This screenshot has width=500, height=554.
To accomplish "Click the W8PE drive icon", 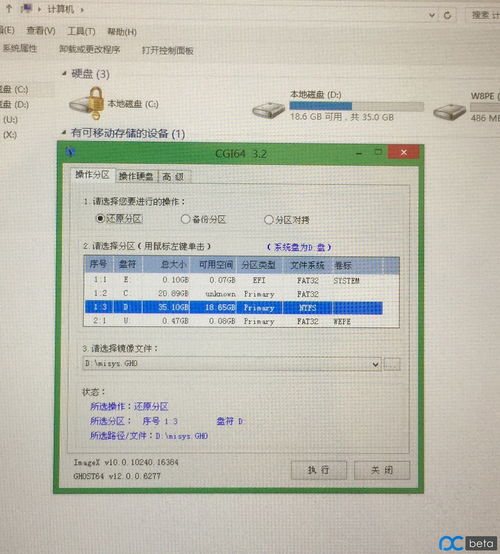I will coord(449,112).
